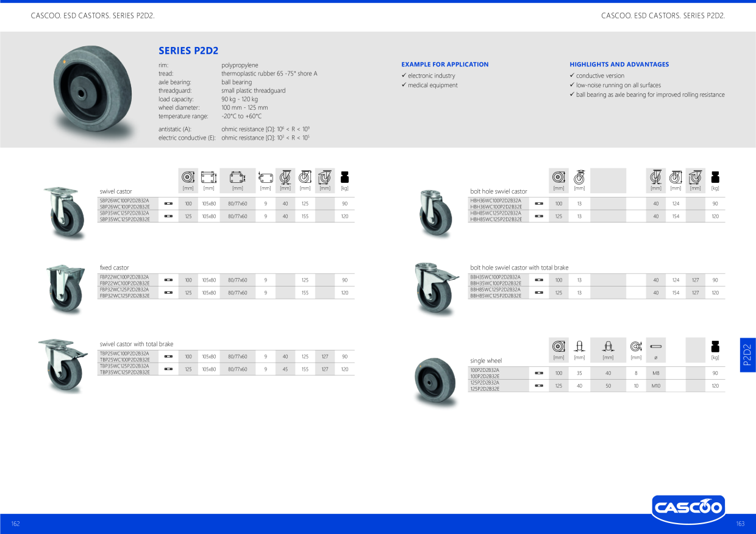Open the fixed castor product photo
The height and width of the screenshot is (534, 756).
click(x=65, y=290)
